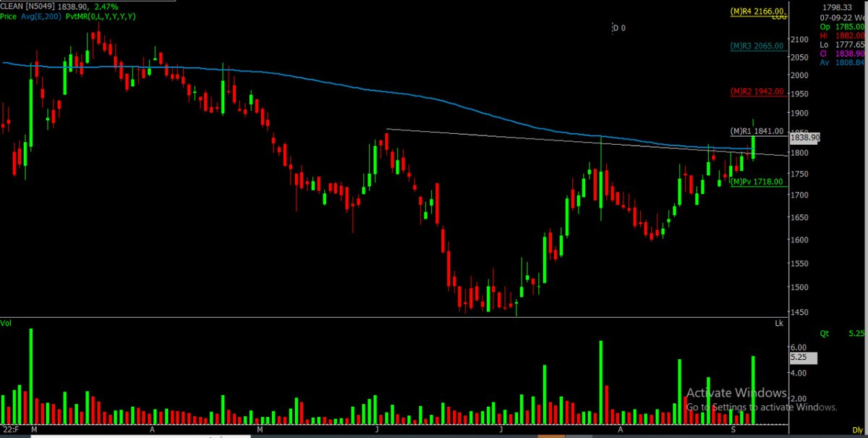Click the 22:F time axis label

tap(9, 430)
